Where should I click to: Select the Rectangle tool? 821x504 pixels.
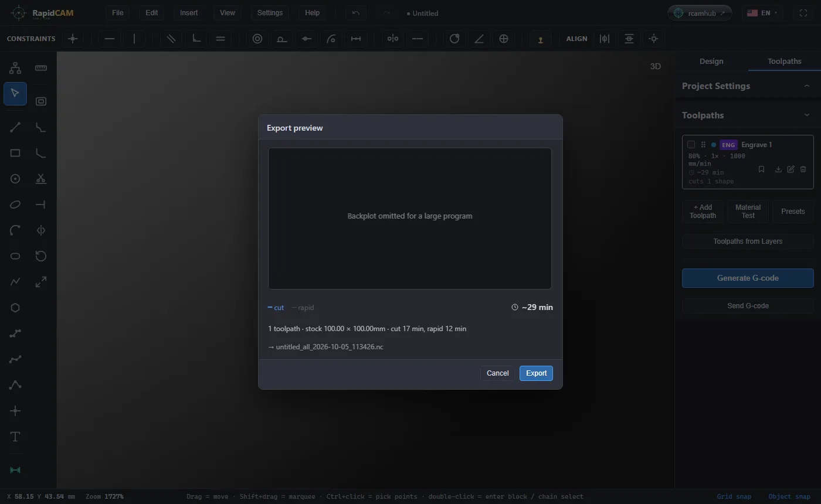click(x=15, y=153)
